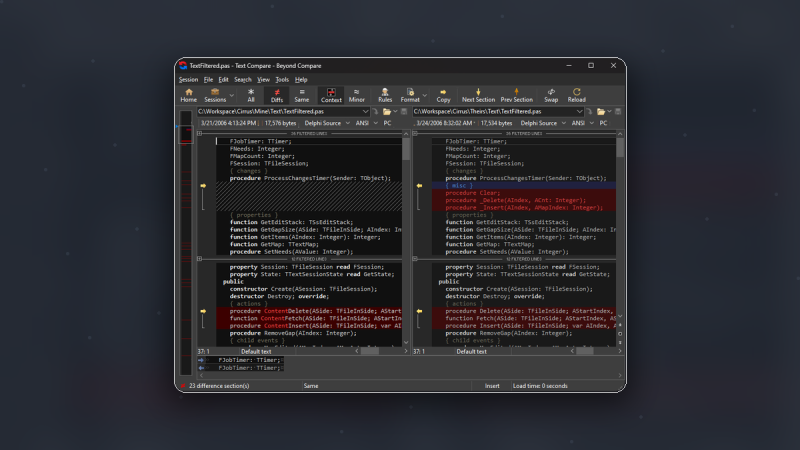Image resolution: width=800 pixels, height=450 pixels.
Task: Click the left pane save disk icon
Action: pyautogui.click(x=404, y=111)
